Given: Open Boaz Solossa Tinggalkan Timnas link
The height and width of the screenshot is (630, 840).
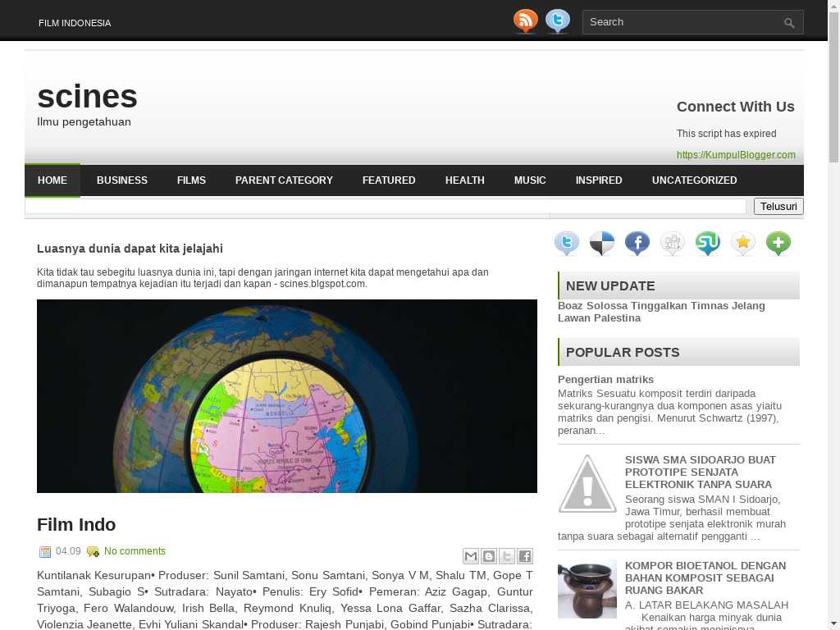Looking at the screenshot, I should (x=661, y=312).
